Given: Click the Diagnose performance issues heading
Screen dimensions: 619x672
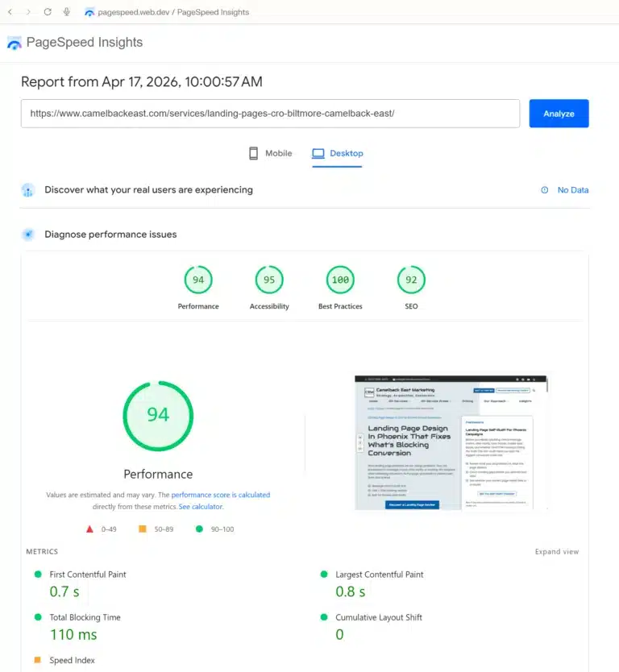Looking at the screenshot, I should [110, 234].
